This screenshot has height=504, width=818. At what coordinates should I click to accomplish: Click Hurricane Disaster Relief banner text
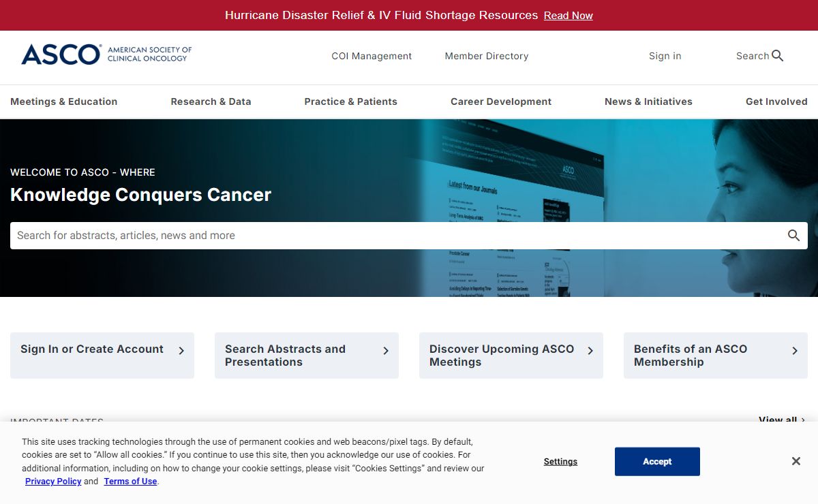pos(381,15)
